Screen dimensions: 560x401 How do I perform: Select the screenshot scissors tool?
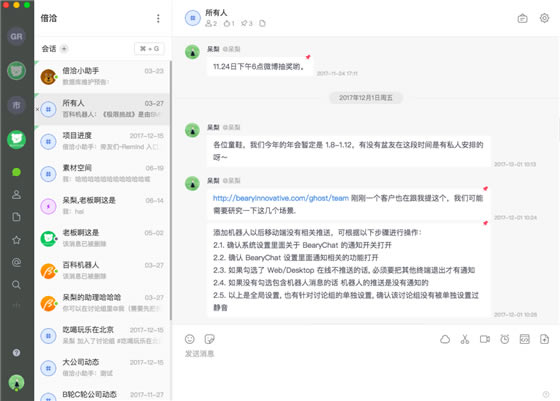coord(465,339)
